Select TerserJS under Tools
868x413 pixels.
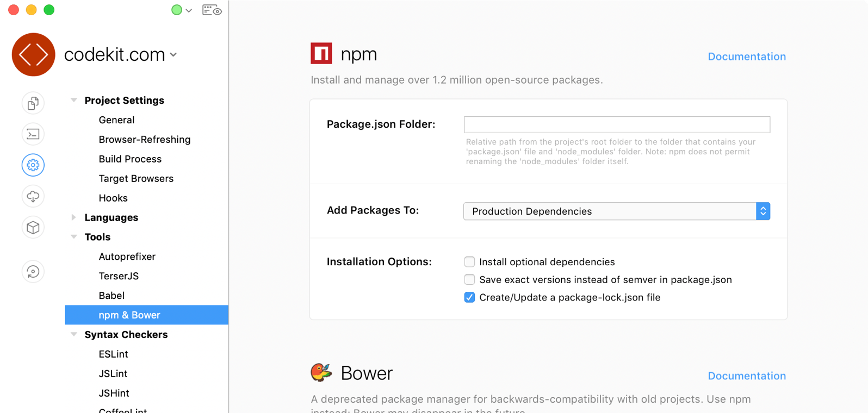pos(119,276)
